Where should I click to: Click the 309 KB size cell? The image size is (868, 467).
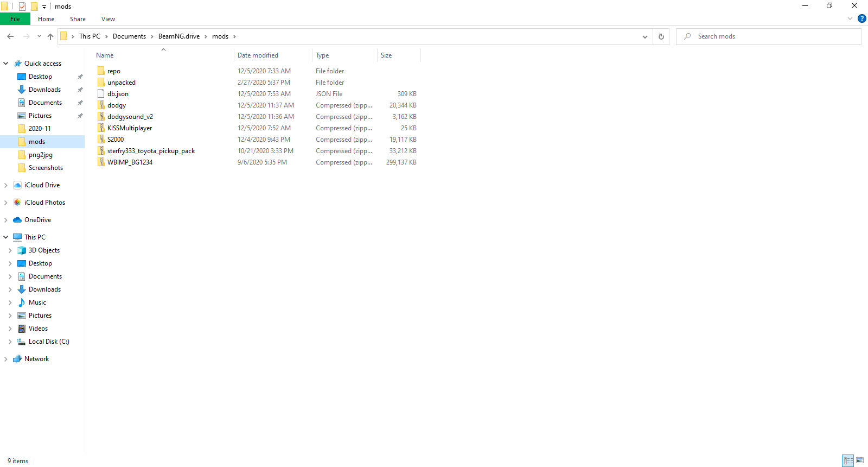pyautogui.click(x=407, y=94)
